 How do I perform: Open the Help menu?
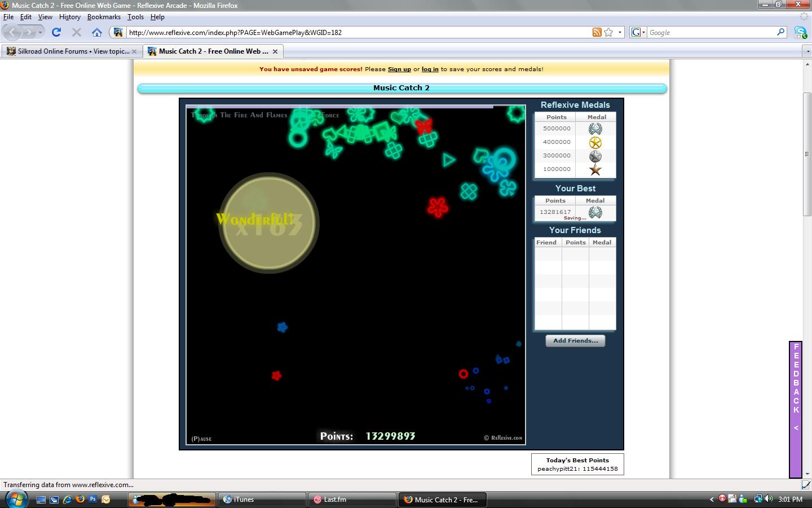[x=157, y=17]
